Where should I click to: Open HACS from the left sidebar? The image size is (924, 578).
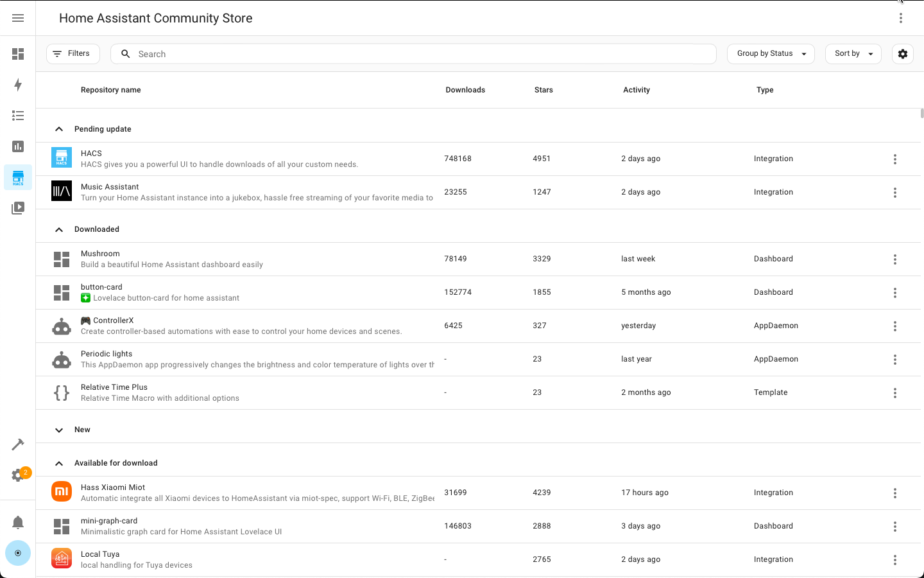pyautogui.click(x=18, y=177)
